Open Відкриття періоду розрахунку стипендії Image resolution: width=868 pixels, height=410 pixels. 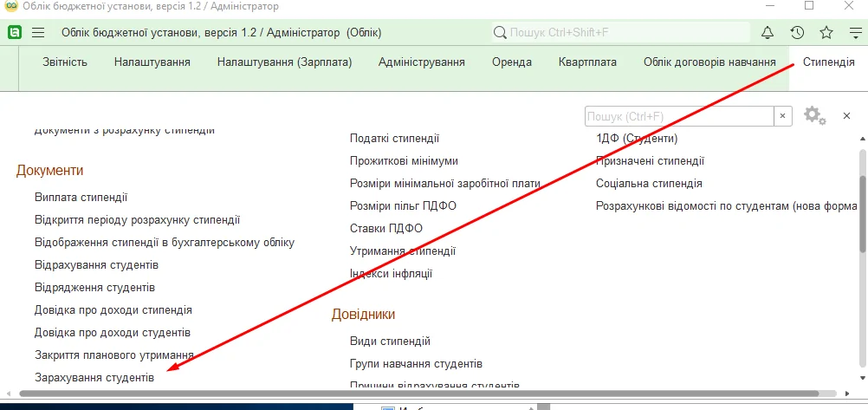(x=137, y=220)
